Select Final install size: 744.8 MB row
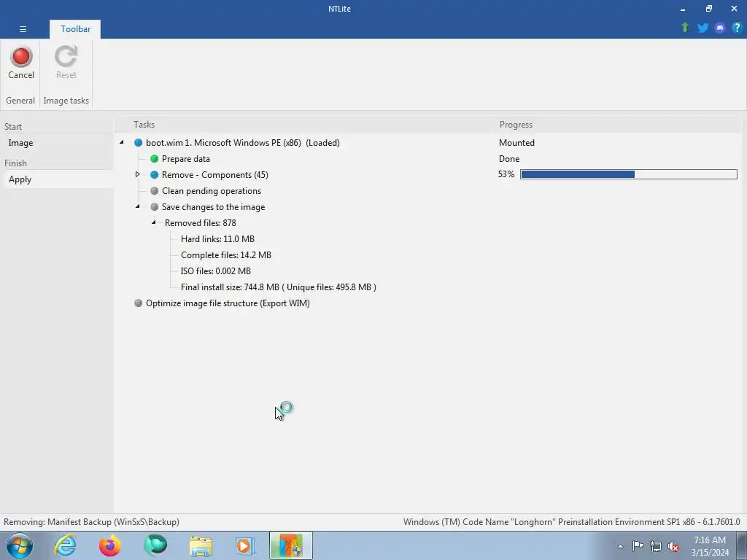Screen dimensions: 747x560 point(278,287)
